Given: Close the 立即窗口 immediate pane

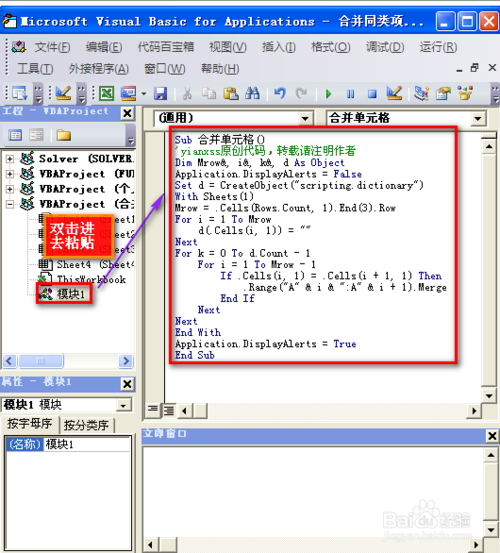Looking at the screenshot, I should (x=492, y=436).
